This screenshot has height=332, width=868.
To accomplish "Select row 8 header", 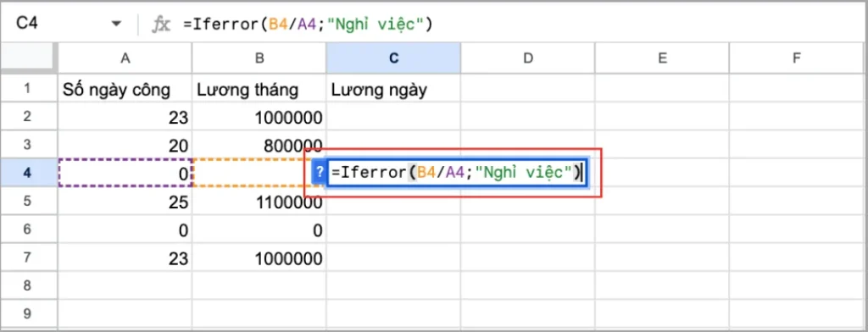I will [29, 285].
